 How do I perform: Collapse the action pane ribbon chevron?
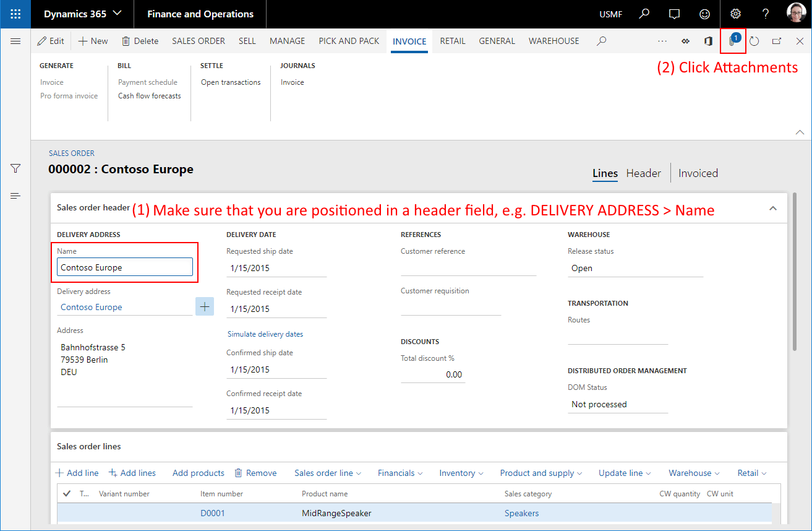pos(800,132)
